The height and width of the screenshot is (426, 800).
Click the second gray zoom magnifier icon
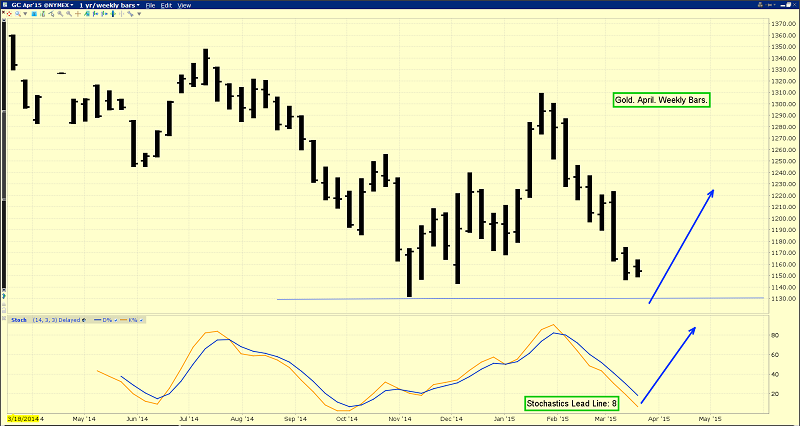[68, 14]
